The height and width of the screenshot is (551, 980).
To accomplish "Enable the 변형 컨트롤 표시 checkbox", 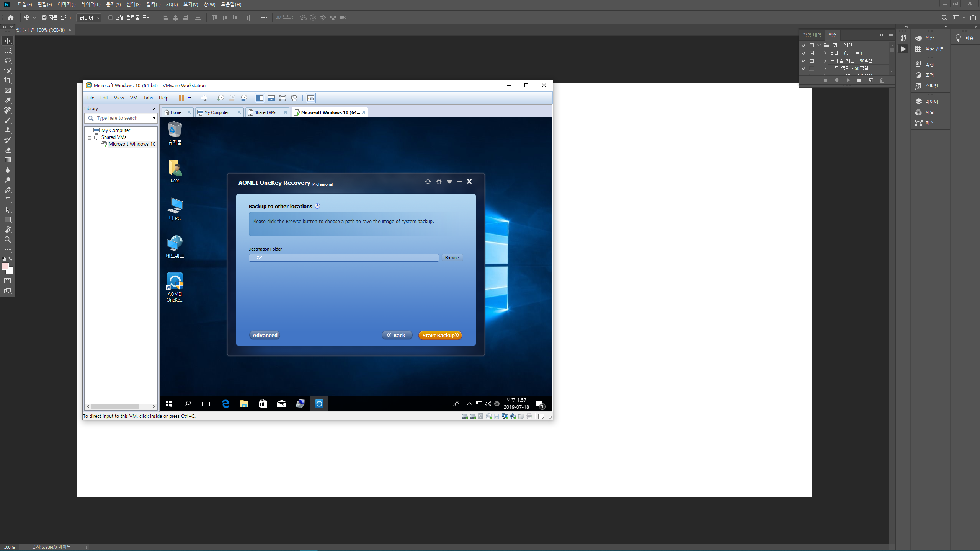I will (x=111, y=18).
